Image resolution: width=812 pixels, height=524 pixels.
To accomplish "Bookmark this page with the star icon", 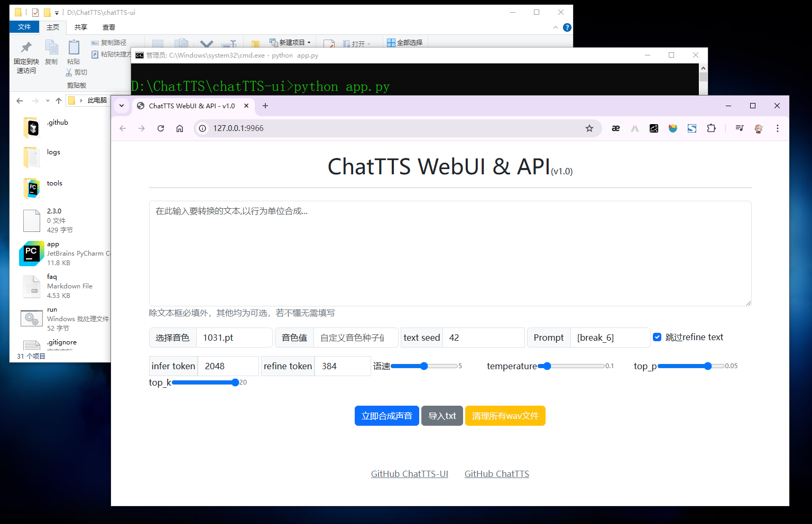I will pyautogui.click(x=589, y=128).
